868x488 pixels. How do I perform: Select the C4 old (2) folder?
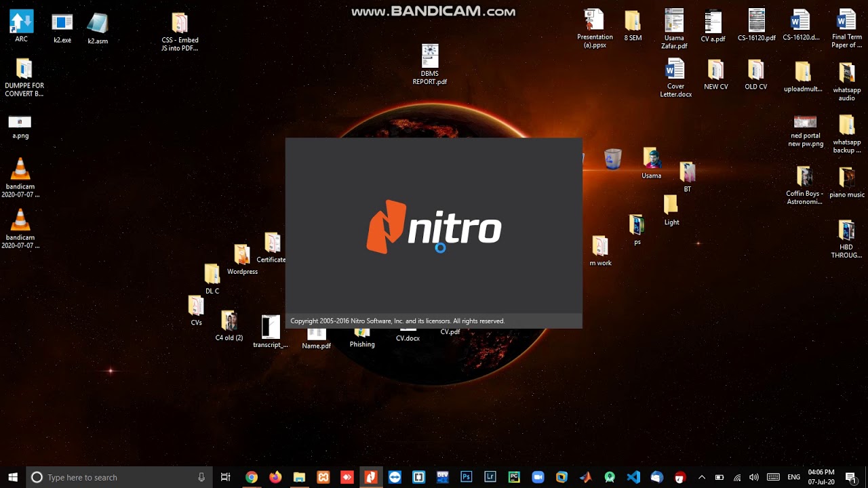pyautogui.click(x=229, y=326)
